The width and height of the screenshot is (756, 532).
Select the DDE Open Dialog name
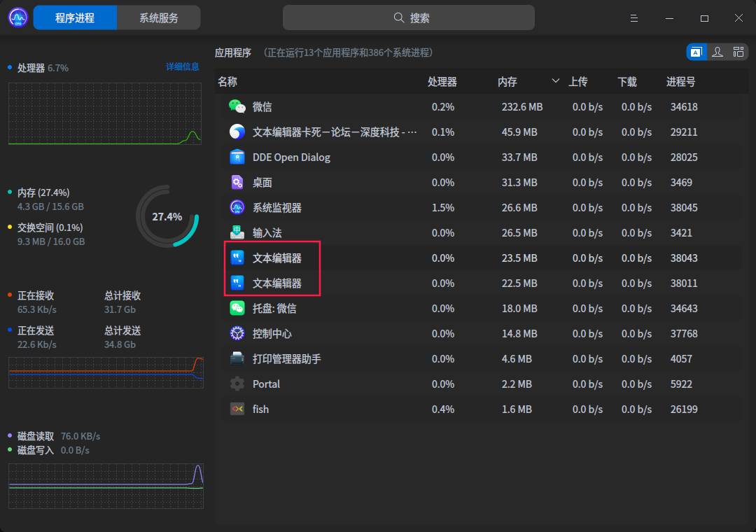click(x=291, y=157)
